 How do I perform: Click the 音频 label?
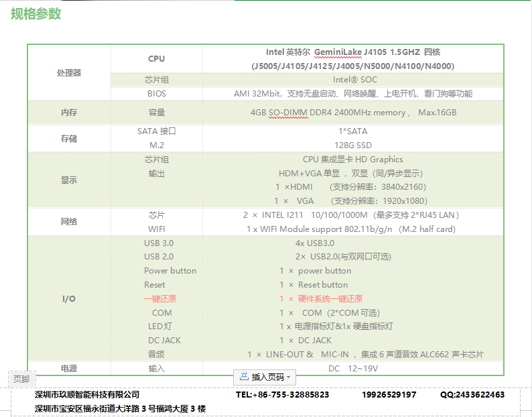pos(156,355)
